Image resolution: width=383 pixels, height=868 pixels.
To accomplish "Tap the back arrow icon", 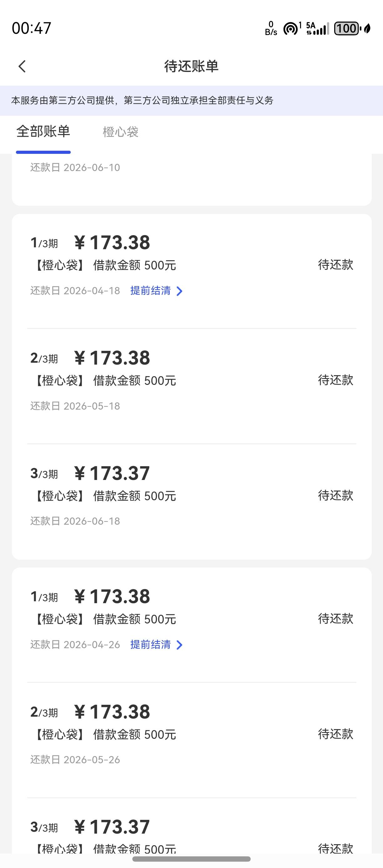I will [x=22, y=66].
